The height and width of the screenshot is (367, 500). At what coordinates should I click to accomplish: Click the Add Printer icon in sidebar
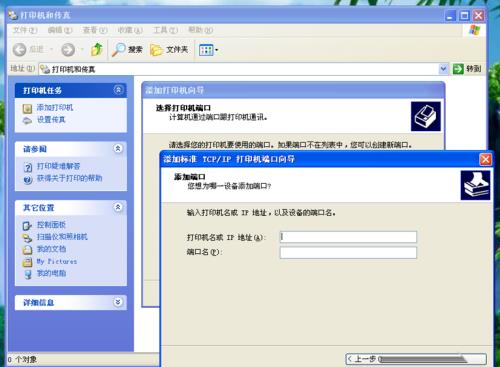[x=27, y=108]
